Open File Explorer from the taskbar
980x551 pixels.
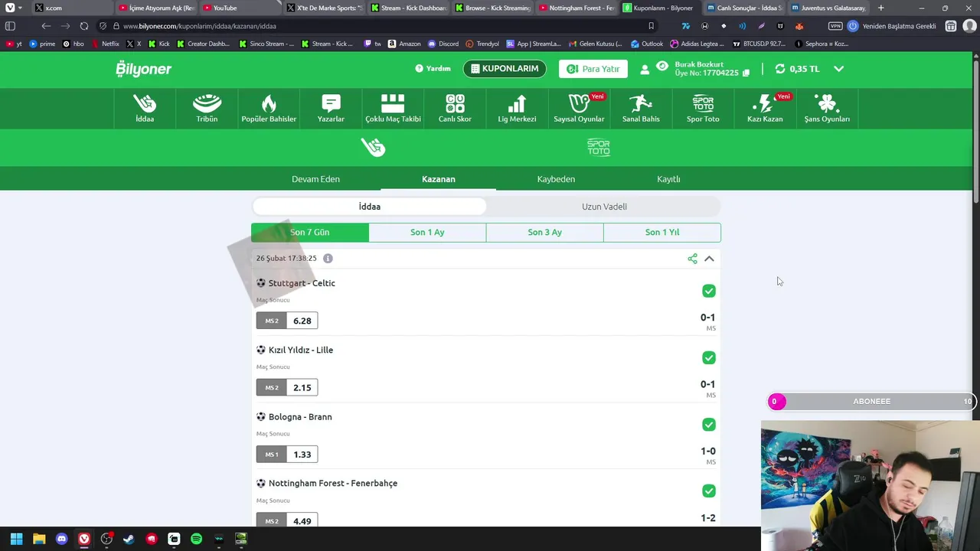[x=39, y=539]
